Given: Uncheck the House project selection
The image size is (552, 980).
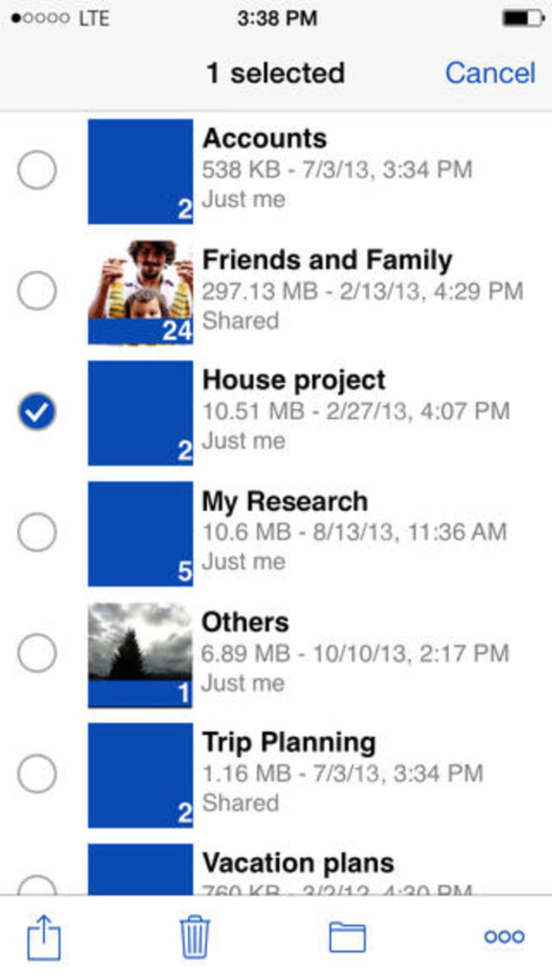Looking at the screenshot, I should [x=37, y=412].
